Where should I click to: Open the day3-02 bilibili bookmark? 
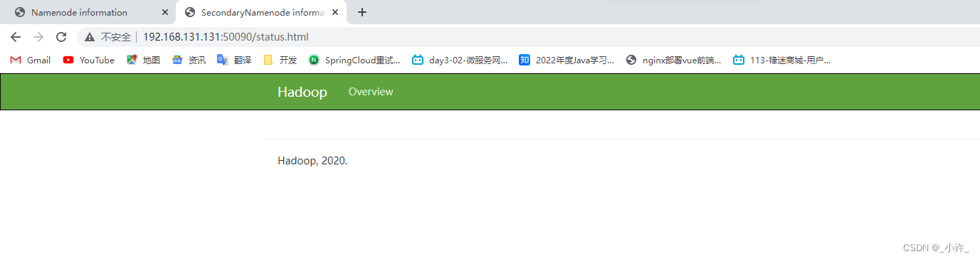tap(460, 60)
